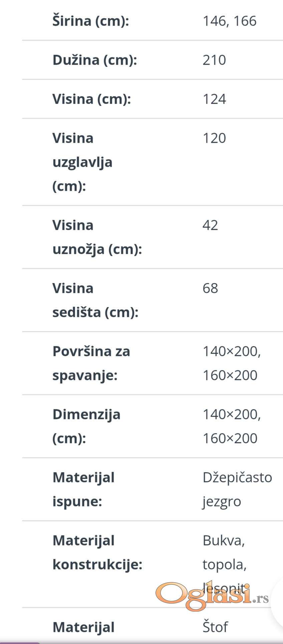Select the headboard height value 120
This screenshot has height=644, width=283.
(214, 138)
